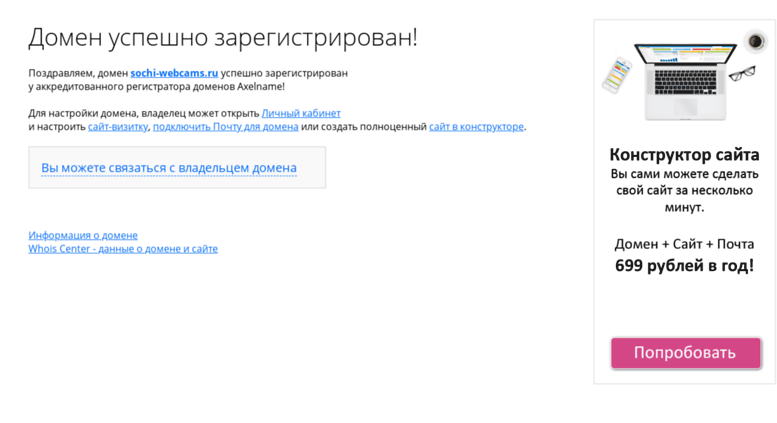Select the аккредитованного регистратора доменов Axelname text
The height and width of the screenshot is (423, 777).
point(160,86)
